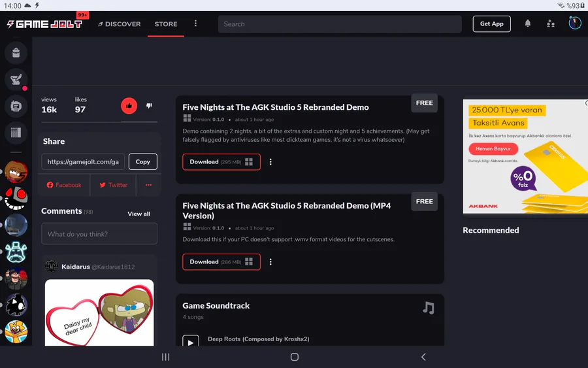The height and width of the screenshot is (368, 588).
Task: Open the brown-haired character community avatar
Action: (x=16, y=172)
